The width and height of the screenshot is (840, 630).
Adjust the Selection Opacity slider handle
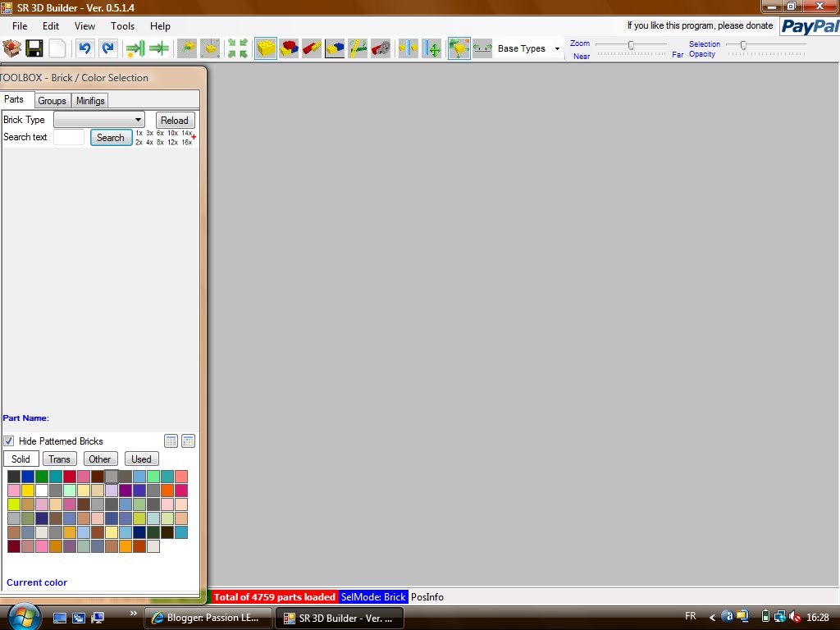pos(743,45)
